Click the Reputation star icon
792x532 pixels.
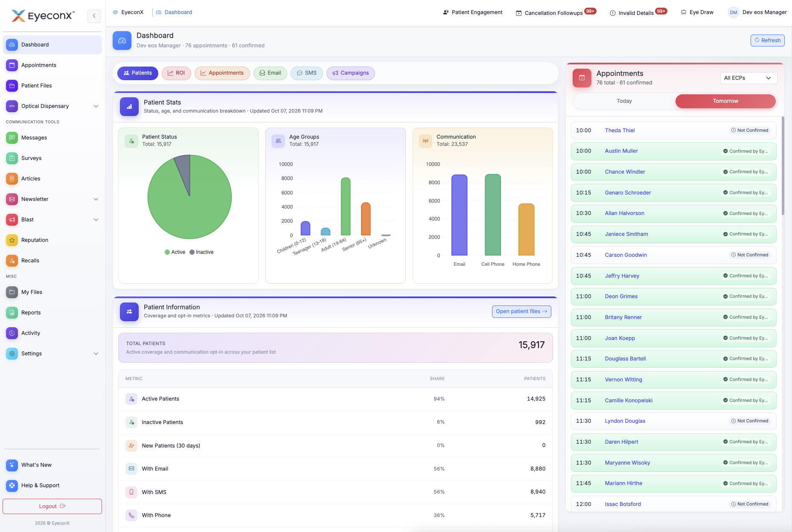coord(12,240)
